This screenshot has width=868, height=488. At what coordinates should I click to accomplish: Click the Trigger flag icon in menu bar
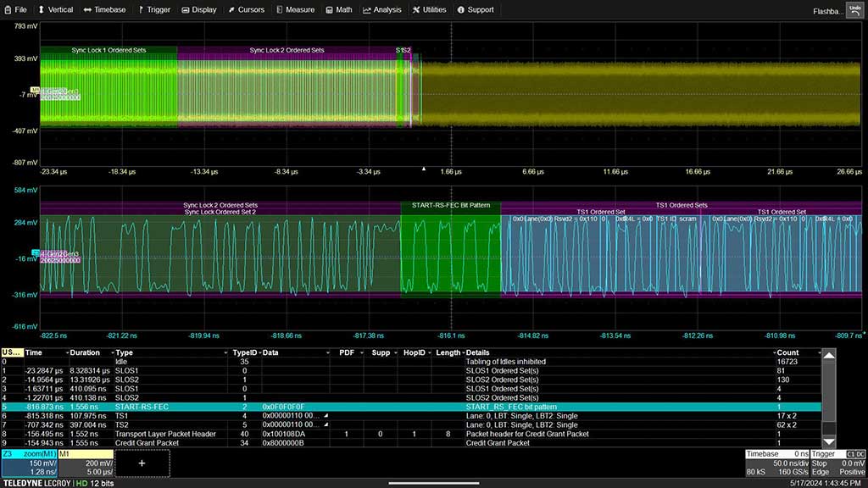coord(140,10)
